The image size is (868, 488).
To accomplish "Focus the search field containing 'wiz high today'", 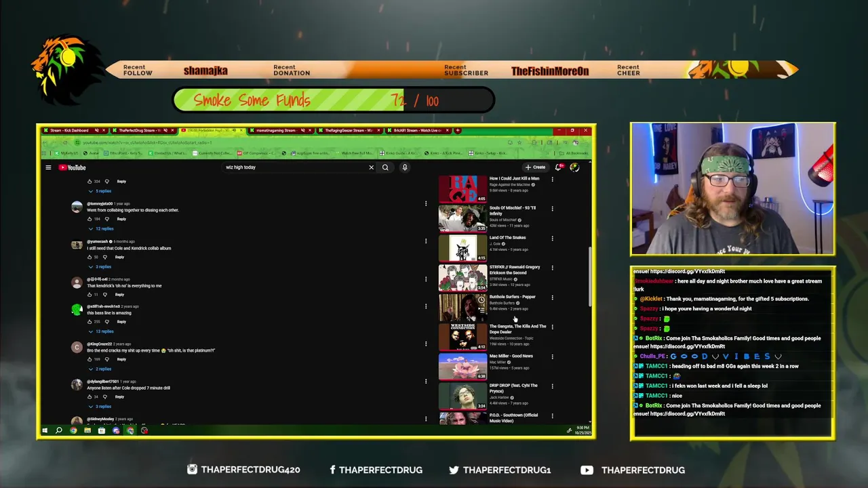I will [x=295, y=167].
